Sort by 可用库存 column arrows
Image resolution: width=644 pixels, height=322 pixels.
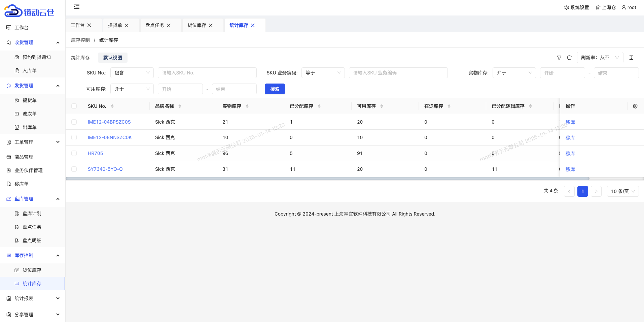click(382, 106)
